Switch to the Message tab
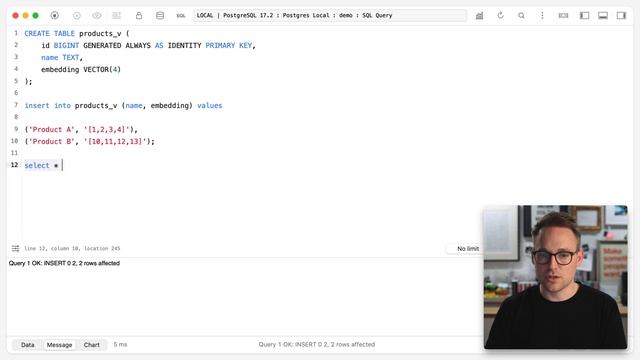This screenshot has width=640, height=360. 59,345
